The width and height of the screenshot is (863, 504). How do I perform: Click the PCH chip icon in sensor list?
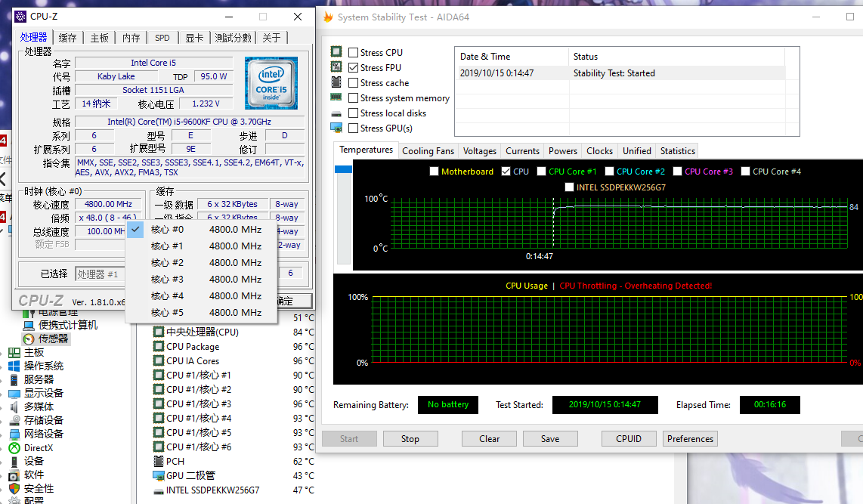(x=159, y=461)
